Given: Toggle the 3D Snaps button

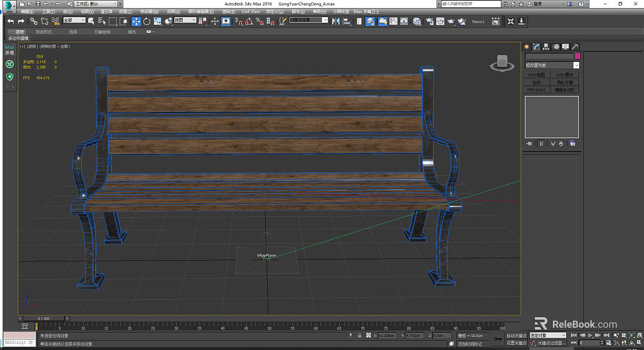Looking at the screenshot, I should (239, 21).
